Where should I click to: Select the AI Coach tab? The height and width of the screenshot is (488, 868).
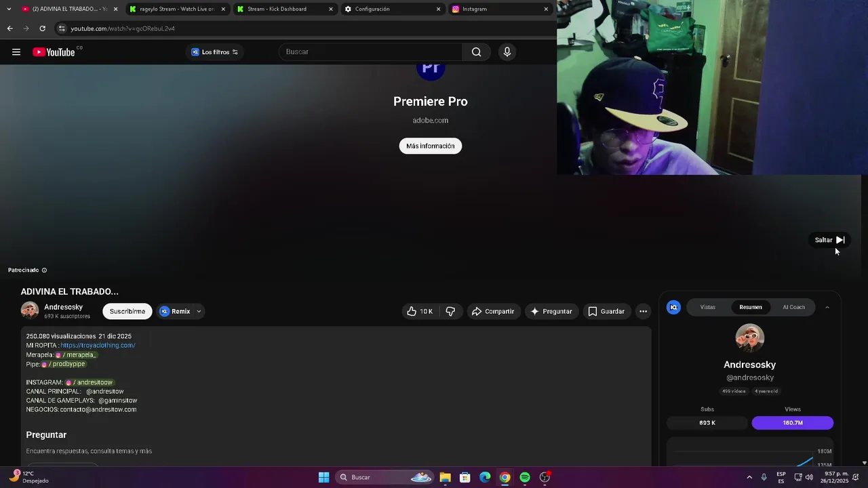793,308
